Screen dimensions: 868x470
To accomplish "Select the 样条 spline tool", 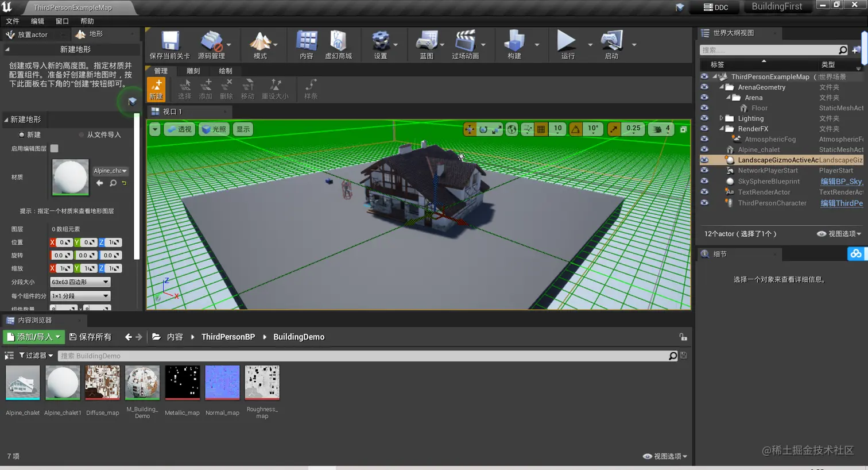I will tap(311, 89).
